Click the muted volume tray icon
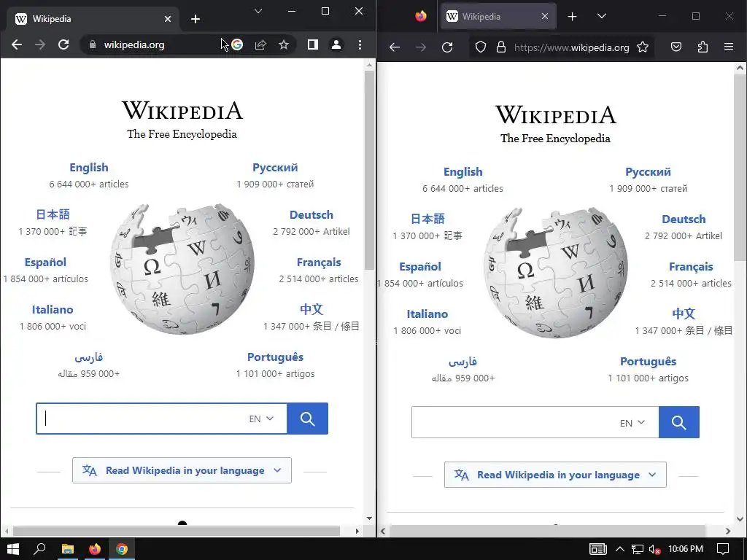747x560 pixels. tap(655, 549)
